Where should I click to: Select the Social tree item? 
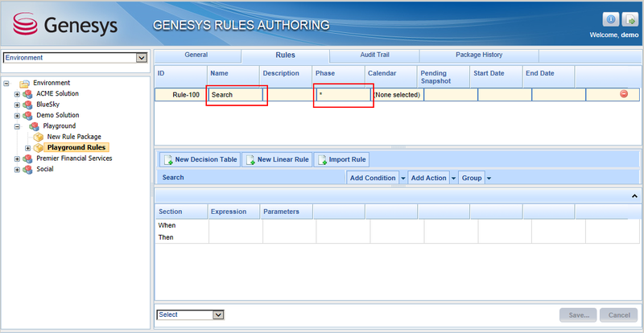(45, 169)
